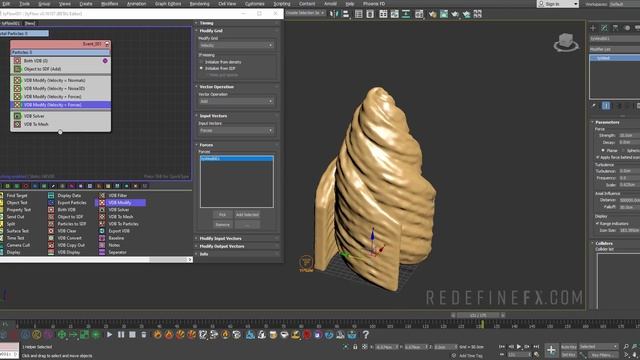The height and width of the screenshot is (360, 640).
Task: Toggle the Range Indicators checkbox
Action: pos(598,224)
